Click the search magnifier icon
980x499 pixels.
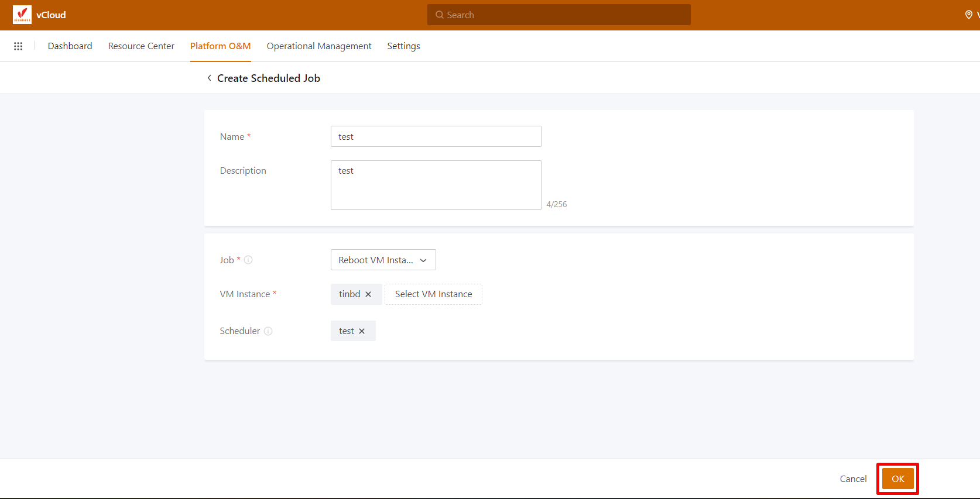pyautogui.click(x=440, y=15)
